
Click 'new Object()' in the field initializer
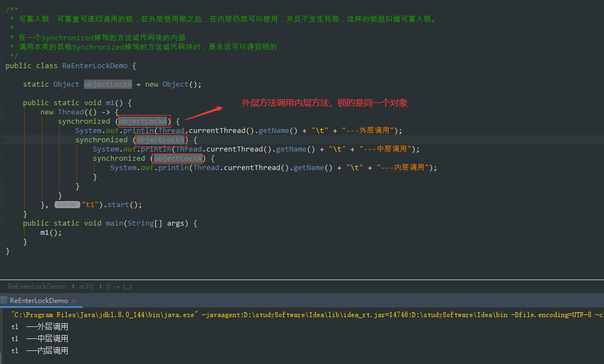[x=172, y=84]
